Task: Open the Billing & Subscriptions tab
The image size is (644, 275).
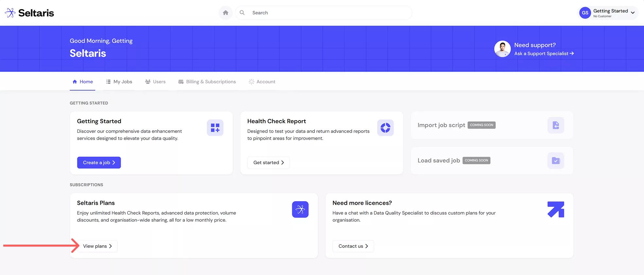Action: pyautogui.click(x=207, y=82)
